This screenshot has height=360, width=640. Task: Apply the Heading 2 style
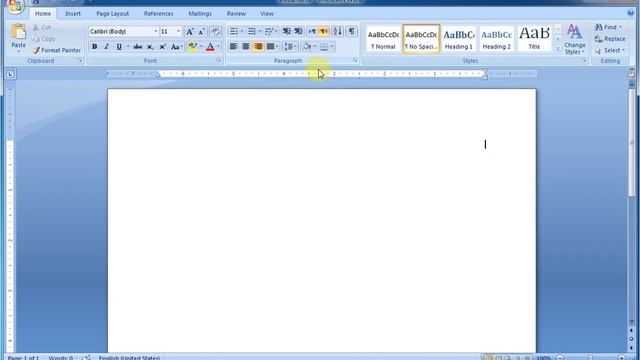click(496, 39)
